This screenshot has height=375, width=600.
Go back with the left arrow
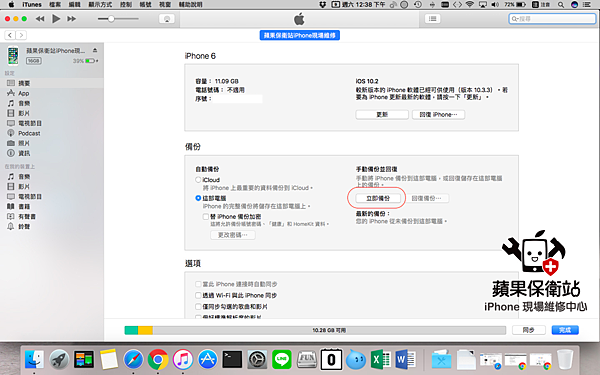point(10,35)
